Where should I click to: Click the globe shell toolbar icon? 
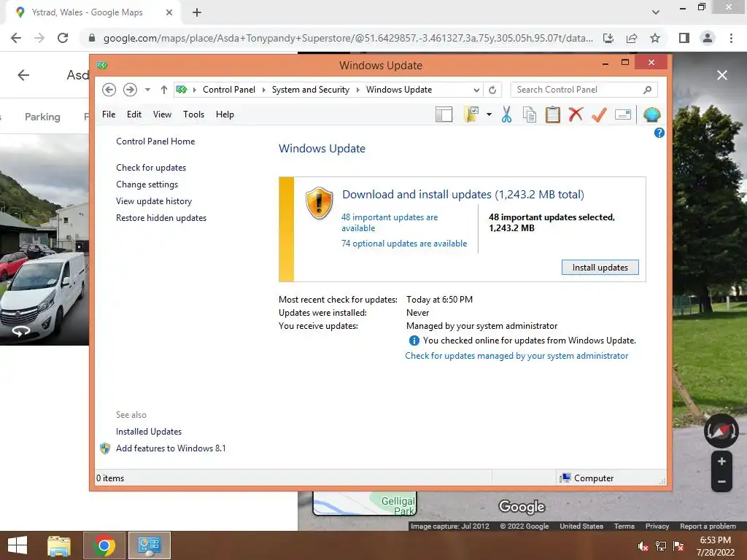[x=651, y=114]
